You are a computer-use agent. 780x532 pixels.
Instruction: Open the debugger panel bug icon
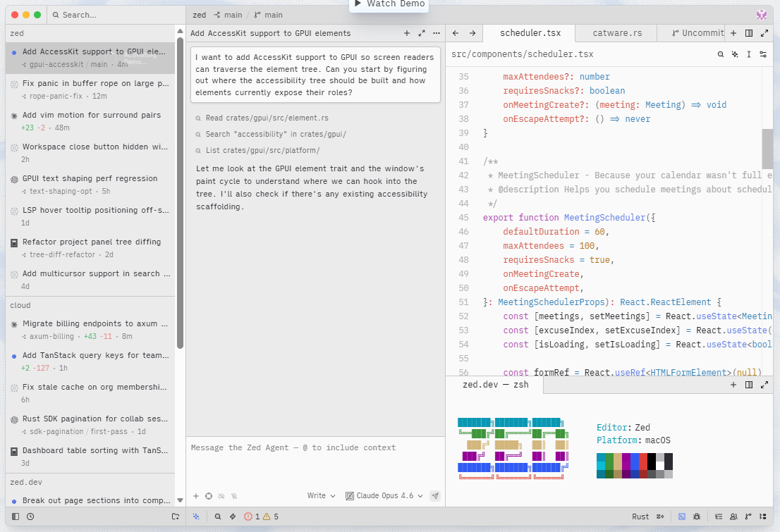697,516
